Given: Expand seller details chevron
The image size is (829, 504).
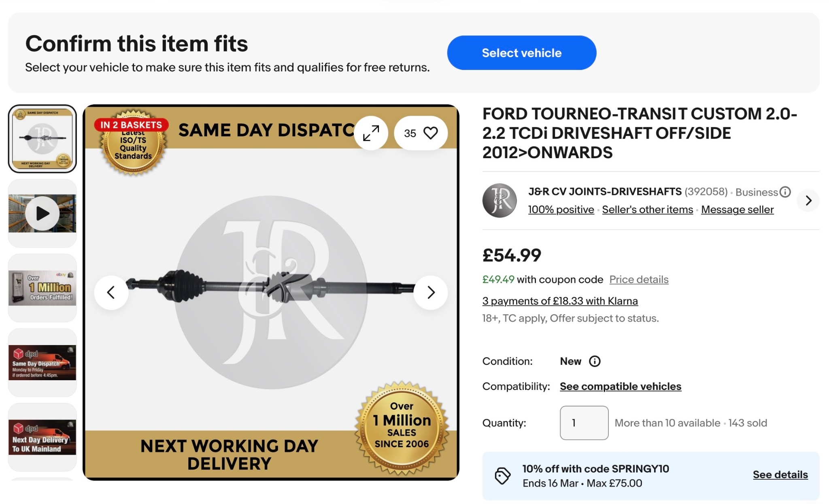Looking at the screenshot, I should (x=808, y=201).
